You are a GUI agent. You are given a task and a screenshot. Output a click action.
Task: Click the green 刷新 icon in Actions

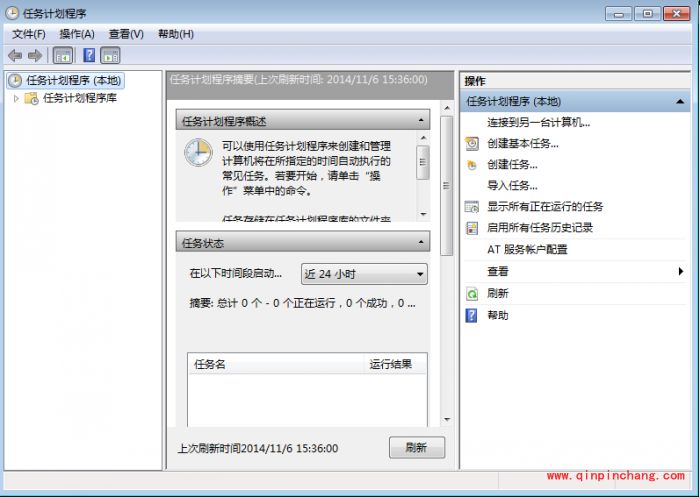point(472,294)
